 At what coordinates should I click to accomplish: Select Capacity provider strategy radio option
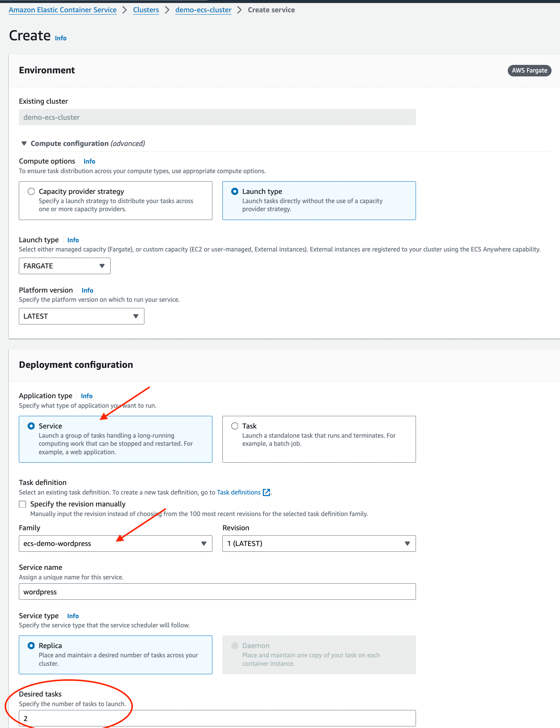[x=31, y=191]
